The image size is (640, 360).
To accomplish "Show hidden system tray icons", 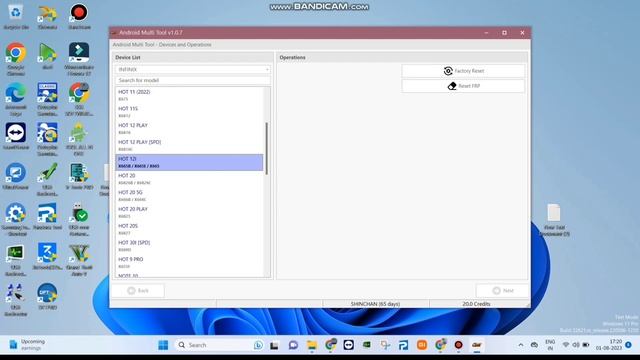I will click(521, 345).
